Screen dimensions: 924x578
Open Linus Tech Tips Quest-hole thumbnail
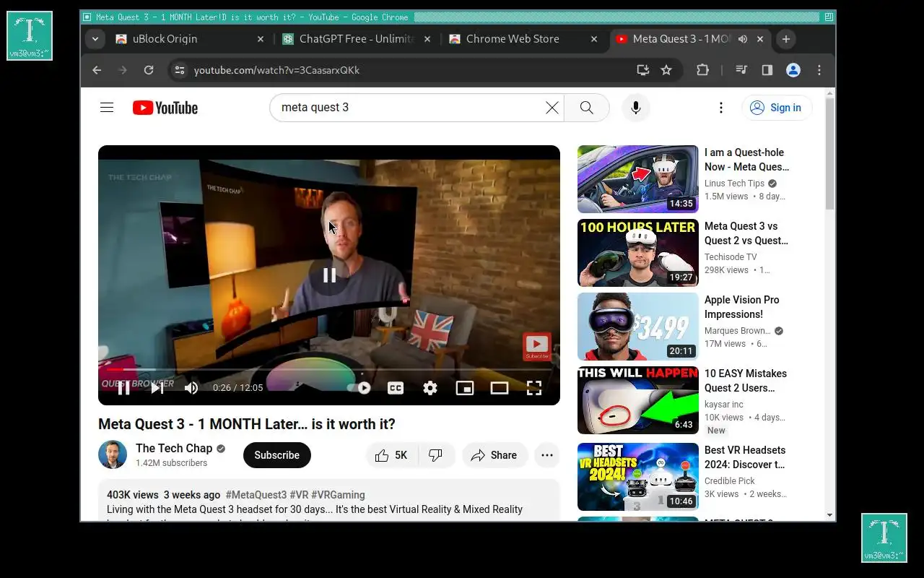638,179
